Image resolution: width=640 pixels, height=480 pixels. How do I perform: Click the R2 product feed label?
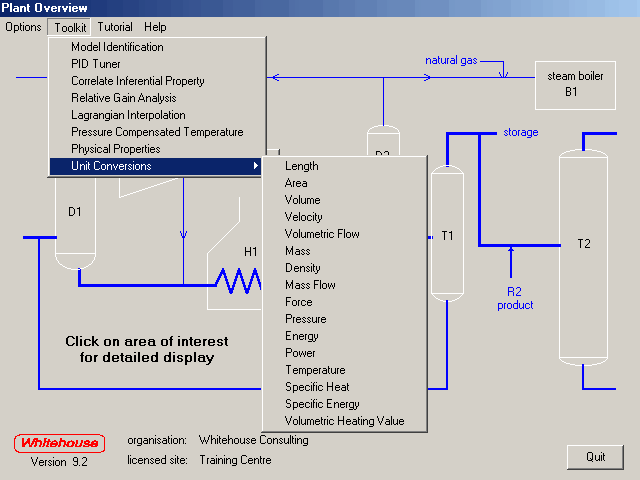515,298
